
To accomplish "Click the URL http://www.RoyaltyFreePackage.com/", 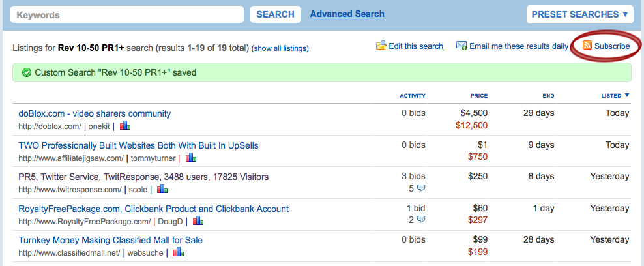I will [85, 222].
